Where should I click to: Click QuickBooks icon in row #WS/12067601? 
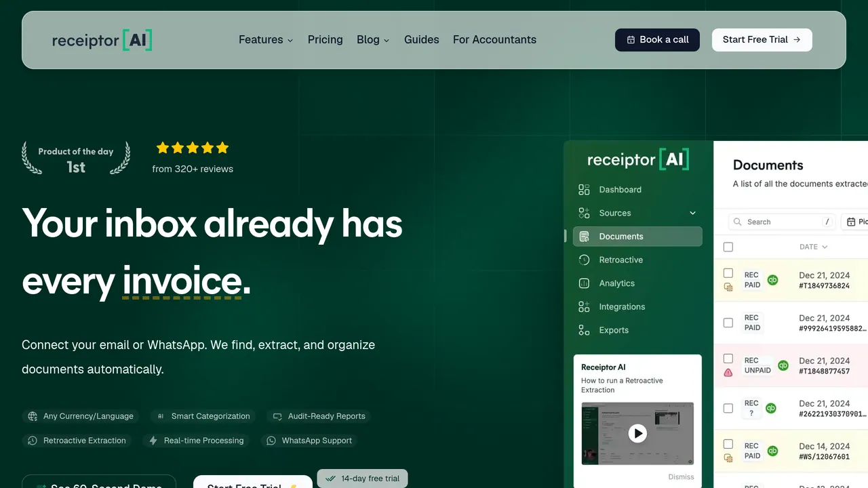(772, 451)
